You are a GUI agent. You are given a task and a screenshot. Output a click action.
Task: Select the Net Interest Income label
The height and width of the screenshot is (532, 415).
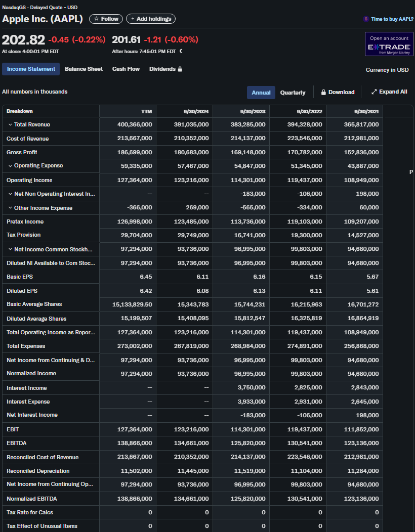[x=32, y=415]
